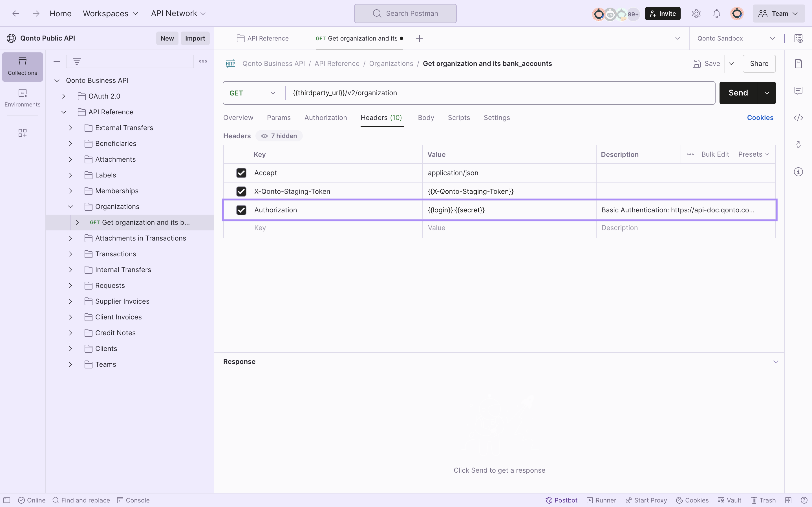
Task: Collapse the Organizations folder
Action: 70,206
